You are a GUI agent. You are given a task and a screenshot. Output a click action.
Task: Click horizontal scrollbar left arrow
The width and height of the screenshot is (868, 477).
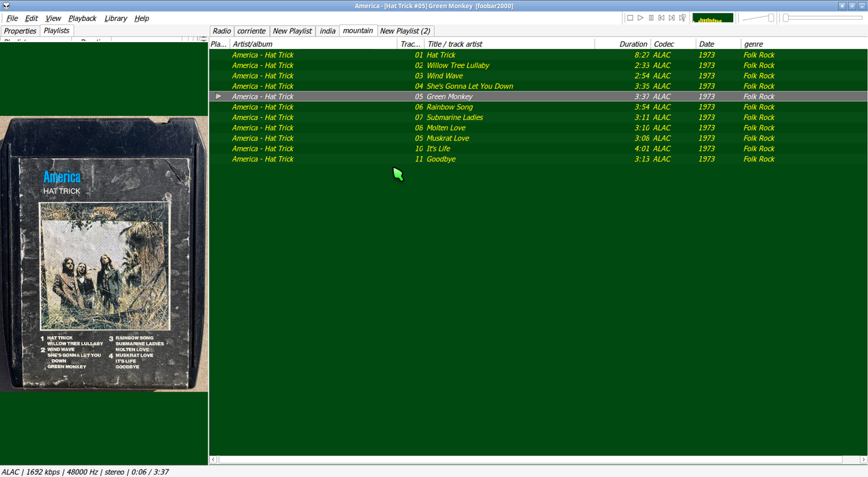[x=214, y=459]
